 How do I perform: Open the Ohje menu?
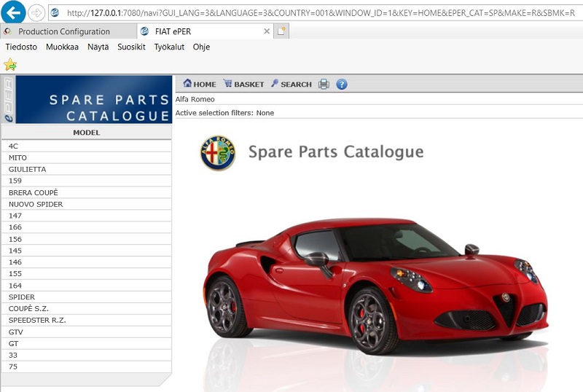[201, 47]
